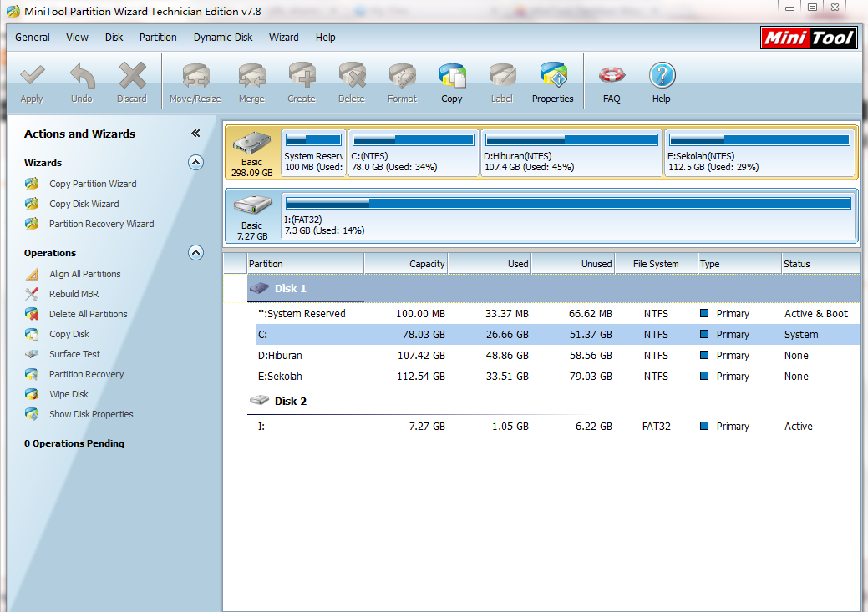Screen dimensions: 868x612
Task: Click the Rebuild MBR icon
Action: 32,294
